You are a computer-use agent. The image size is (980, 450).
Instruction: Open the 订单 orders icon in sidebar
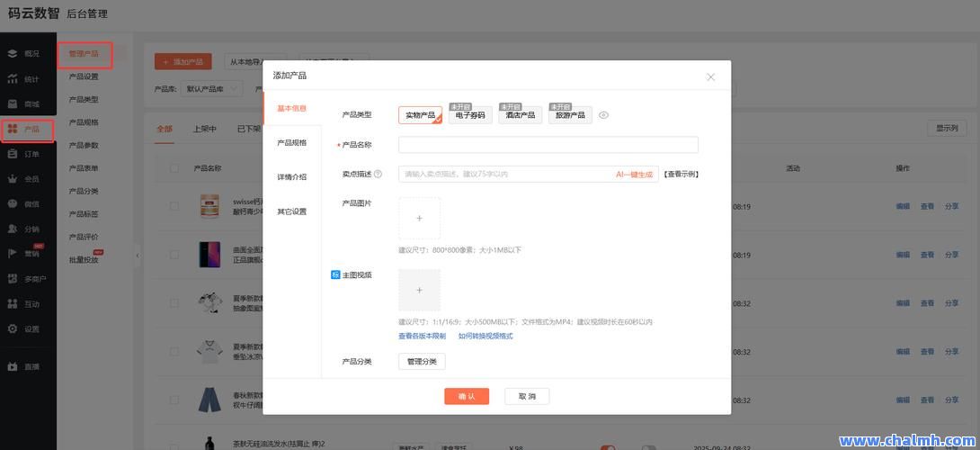[x=13, y=154]
